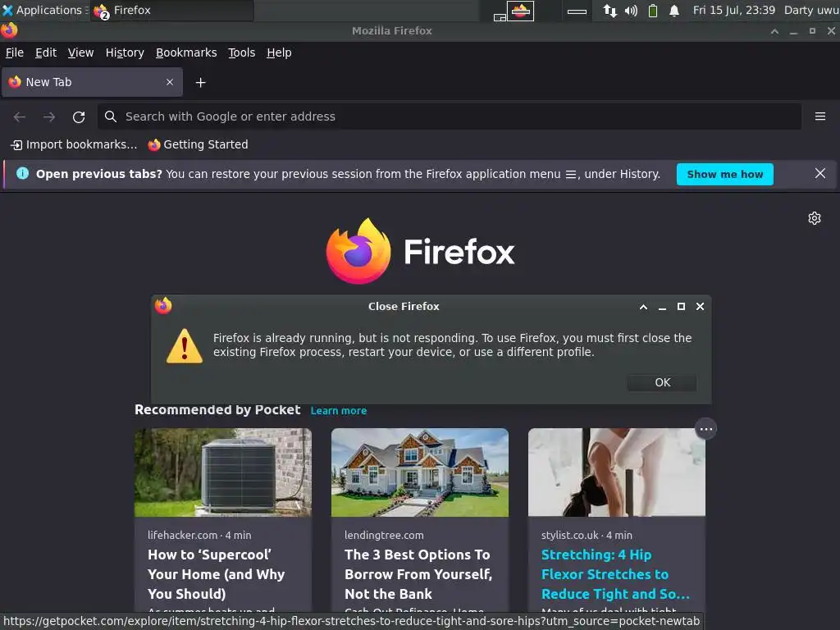840x630 pixels.
Task: Go back one page
Action: point(20,116)
